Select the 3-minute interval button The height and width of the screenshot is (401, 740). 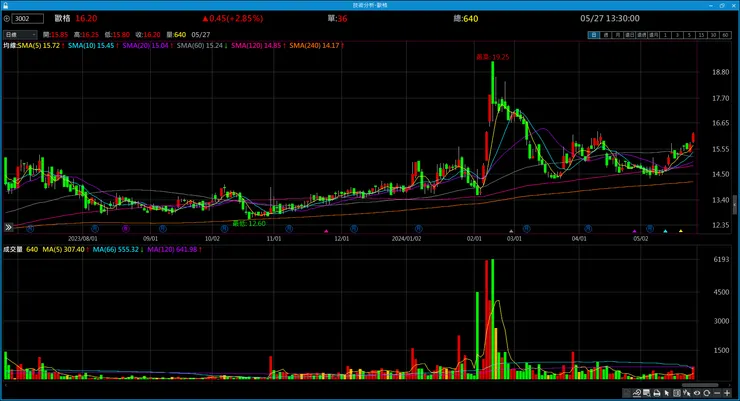[677, 35]
